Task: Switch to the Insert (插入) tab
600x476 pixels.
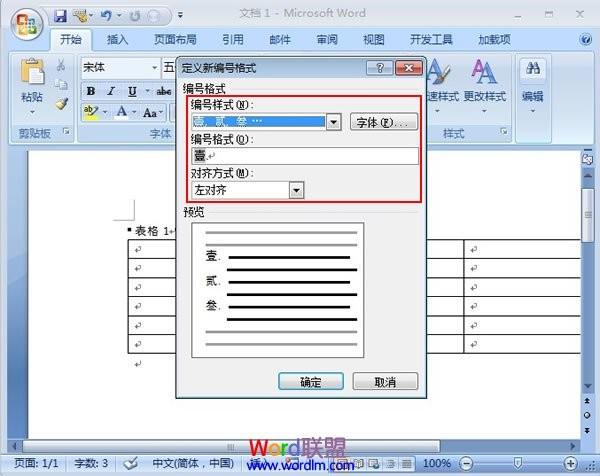Action: (x=118, y=40)
